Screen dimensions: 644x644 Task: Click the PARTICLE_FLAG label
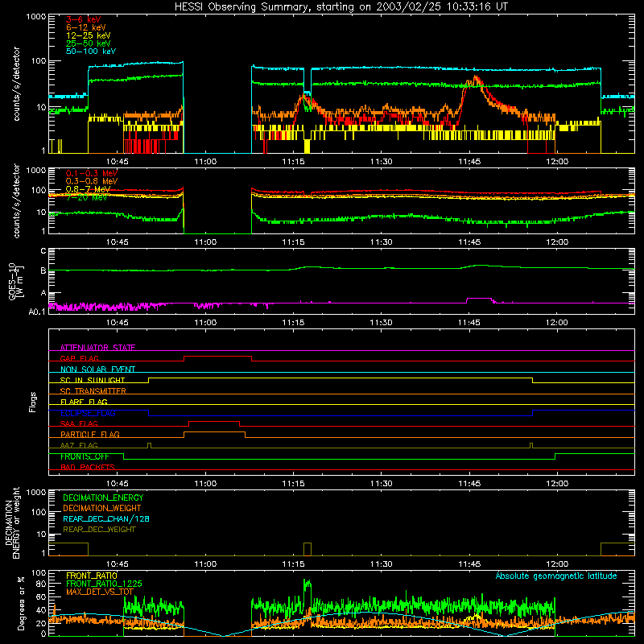(90, 435)
